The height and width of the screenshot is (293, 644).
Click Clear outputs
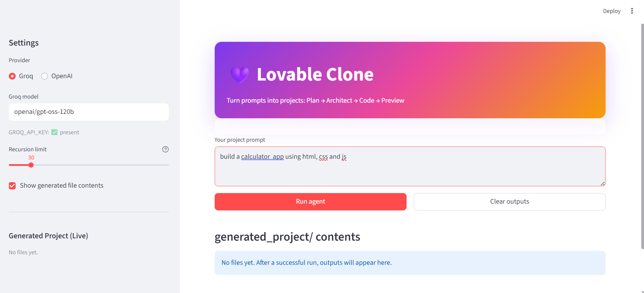[x=509, y=201]
